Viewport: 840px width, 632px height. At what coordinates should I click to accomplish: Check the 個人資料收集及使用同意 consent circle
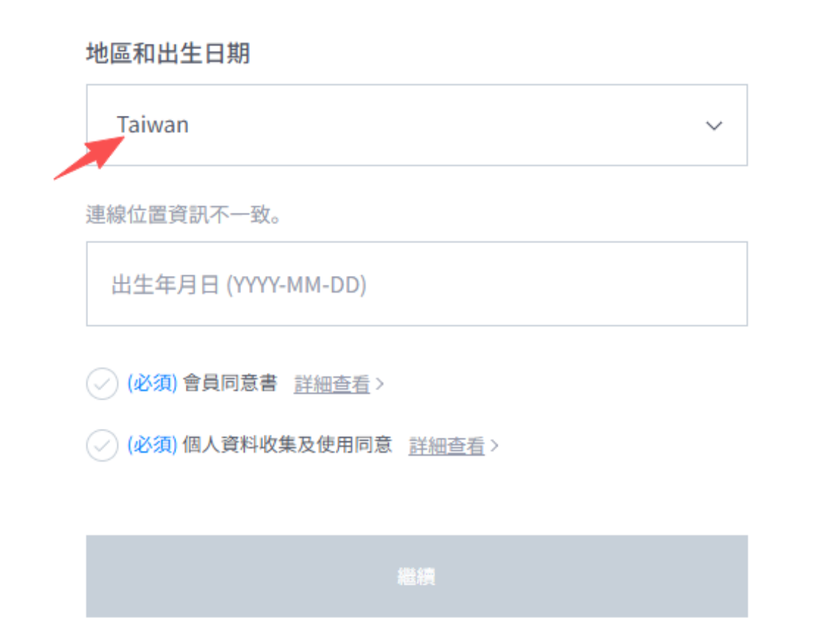102,445
